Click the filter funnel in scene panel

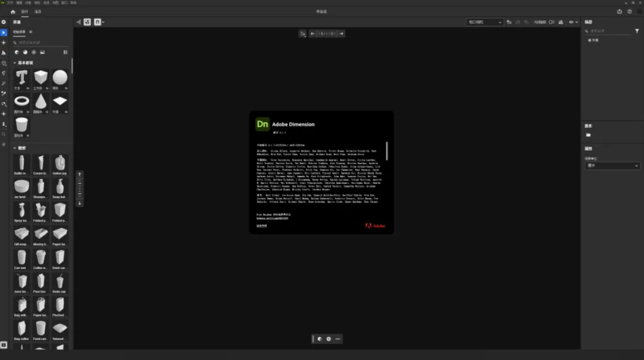click(637, 31)
